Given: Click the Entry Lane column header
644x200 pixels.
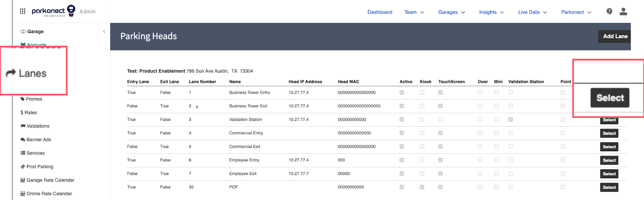Looking at the screenshot, I should pyautogui.click(x=138, y=82).
